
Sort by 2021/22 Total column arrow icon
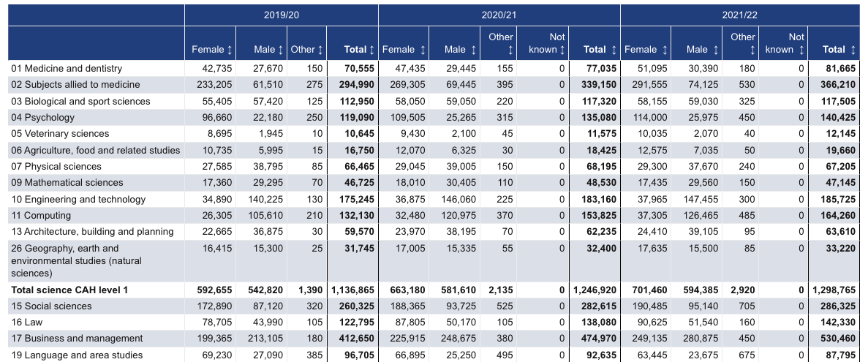tap(853, 50)
